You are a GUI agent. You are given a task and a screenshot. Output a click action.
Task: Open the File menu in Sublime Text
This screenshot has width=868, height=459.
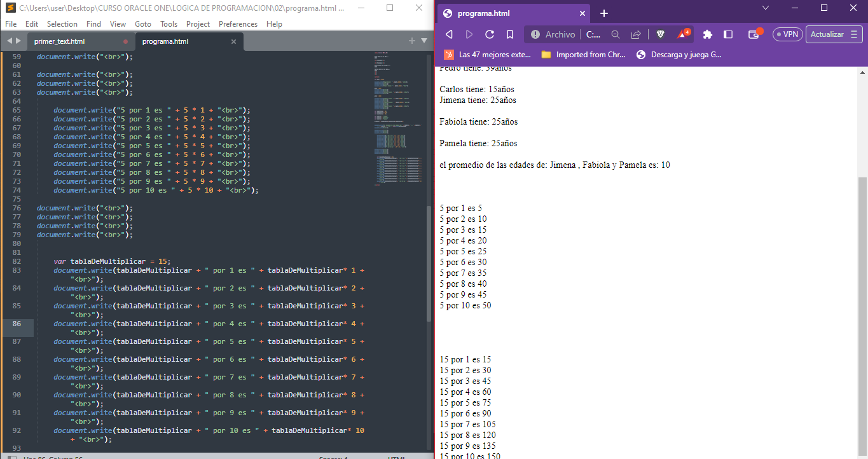pos(10,24)
